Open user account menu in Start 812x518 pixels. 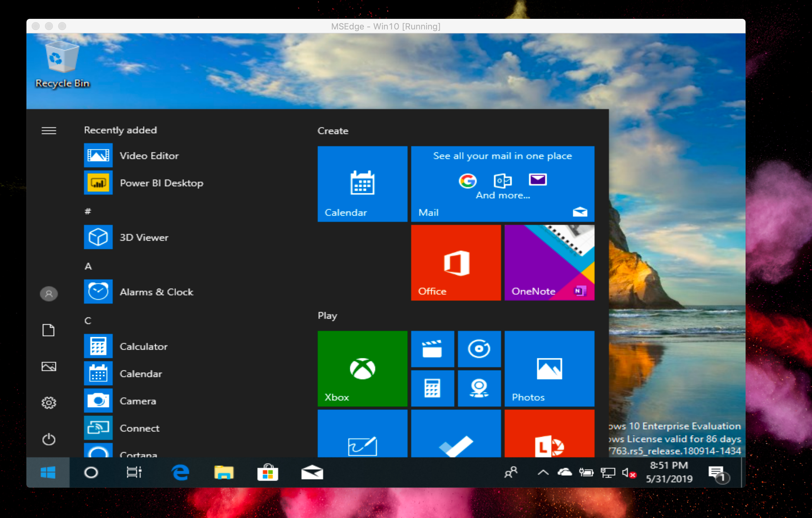(49, 294)
